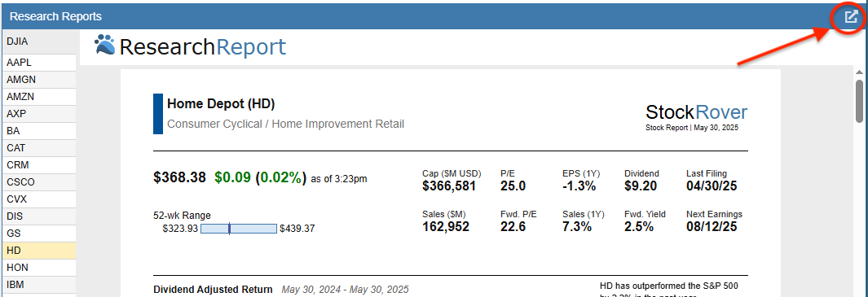Open CSCO report in sidebar
This screenshot has height=297, width=868.
click(39, 182)
